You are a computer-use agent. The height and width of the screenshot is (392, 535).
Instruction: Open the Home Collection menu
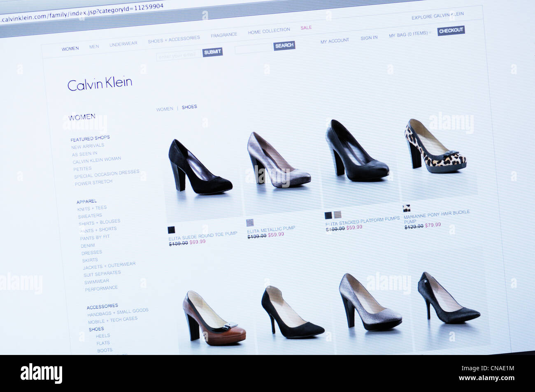pos(269,31)
